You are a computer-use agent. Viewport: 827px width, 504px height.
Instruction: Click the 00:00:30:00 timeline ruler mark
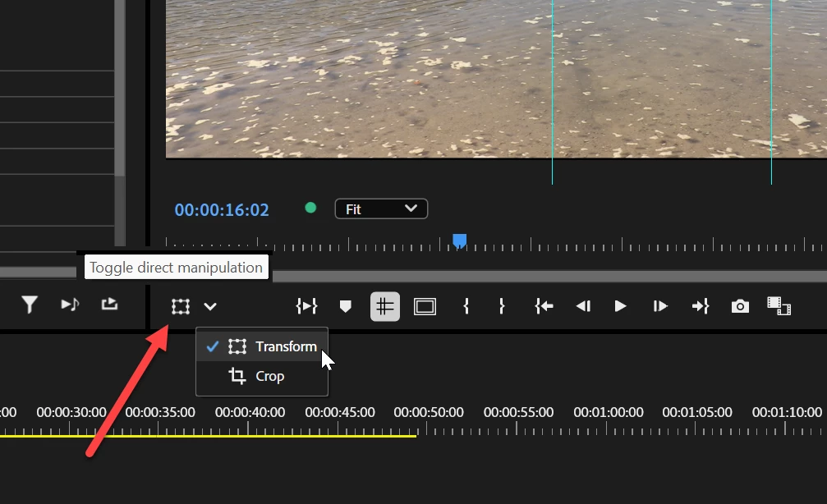point(71,412)
